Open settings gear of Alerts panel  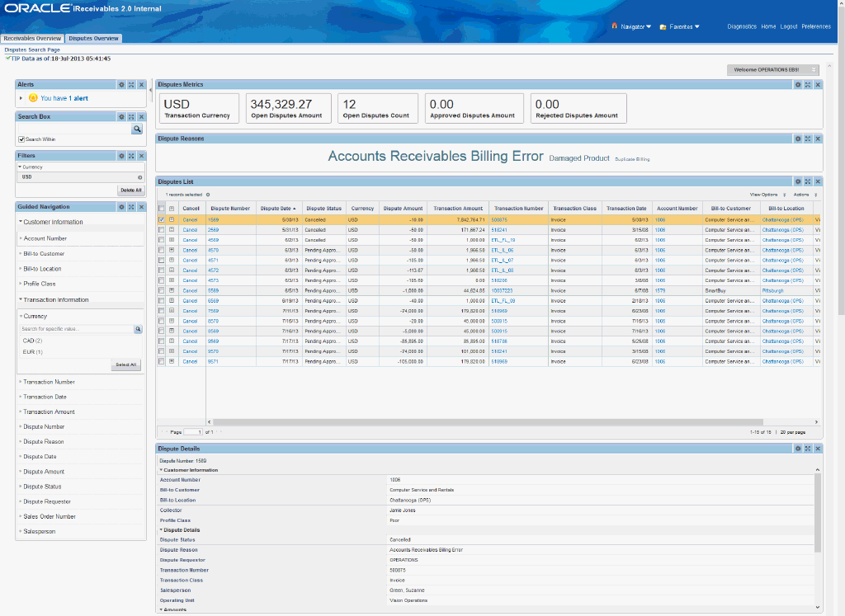(121, 85)
